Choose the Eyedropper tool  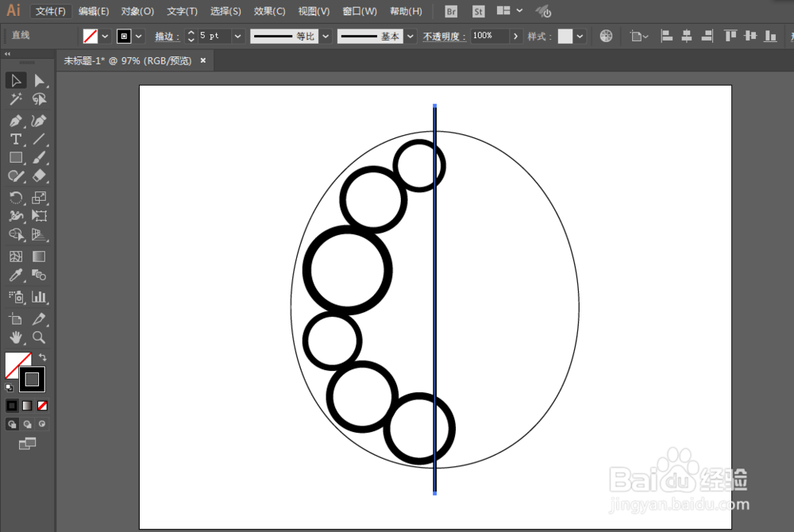coord(16,276)
